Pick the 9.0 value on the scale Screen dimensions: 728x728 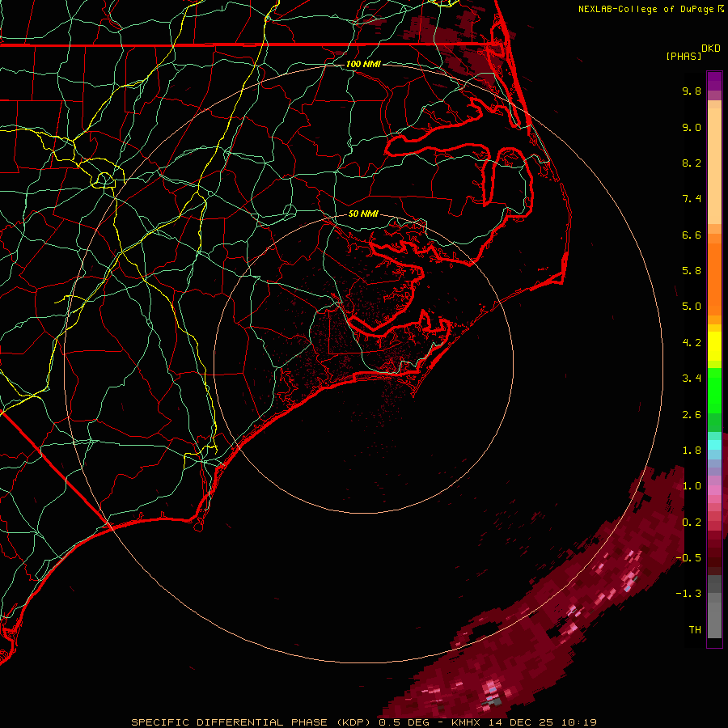(692, 127)
